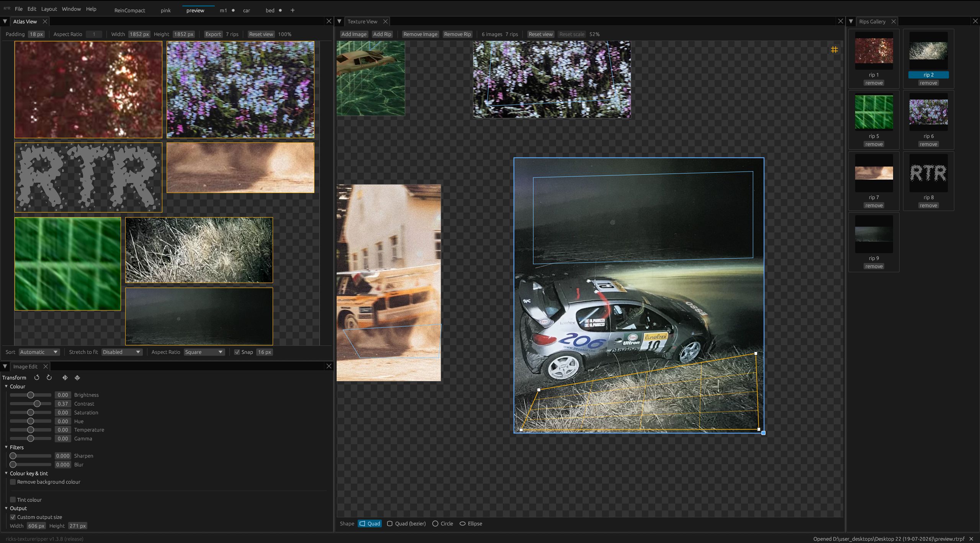The width and height of the screenshot is (980, 543).
Task: Click the Add Rip button
Action: coord(382,34)
